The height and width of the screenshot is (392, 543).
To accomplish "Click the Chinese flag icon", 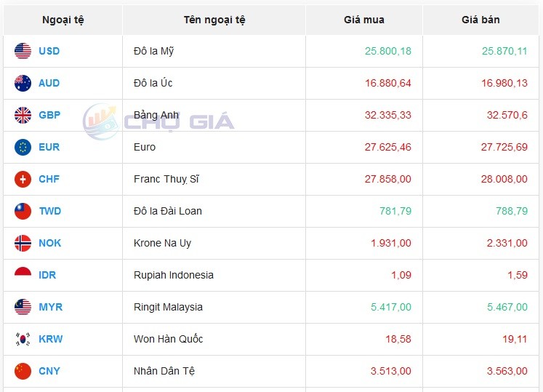I will [23, 371].
